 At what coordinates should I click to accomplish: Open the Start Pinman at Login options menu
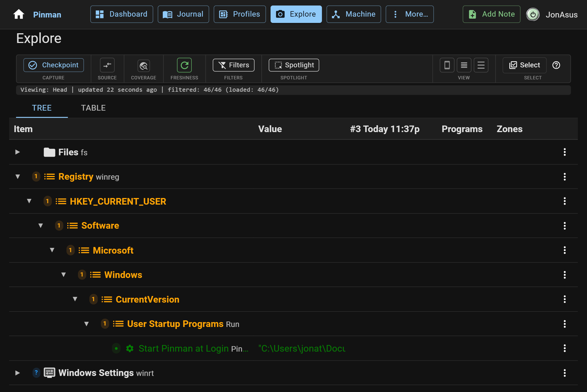point(565,348)
